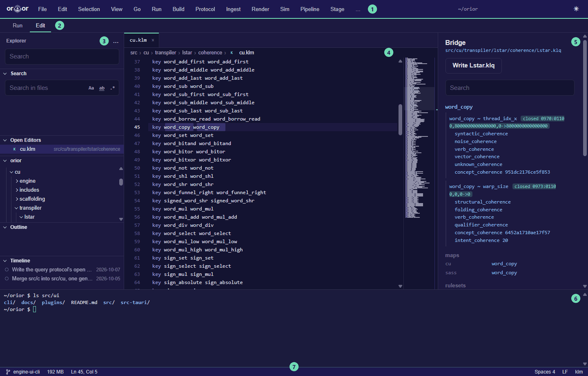Screen dimensions: 588x376
Task: Click the git branch icon in status bar
Action: pos(8,372)
